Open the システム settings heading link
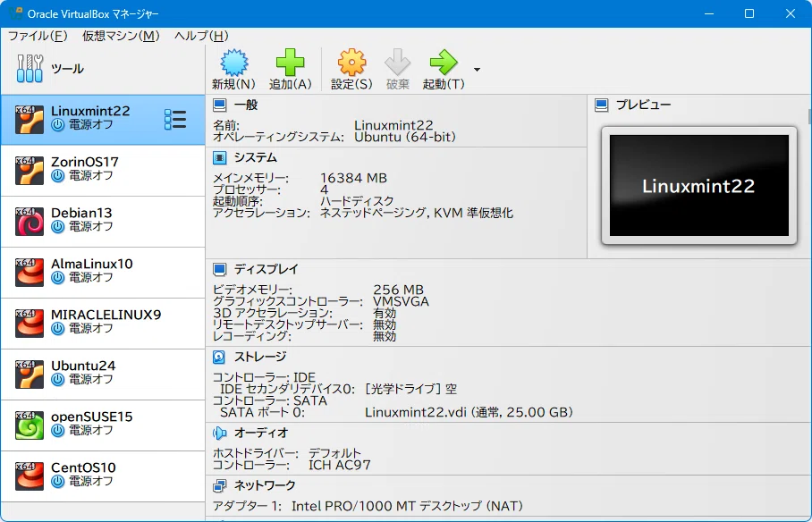The height and width of the screenshot is (522, 812). point(255,157)
